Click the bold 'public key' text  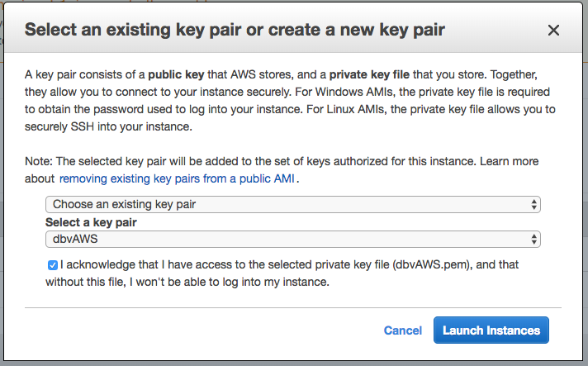pyautogui.click(x=176, y=74)
